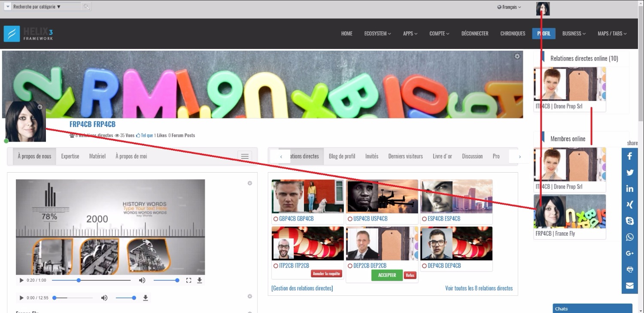Click the Helix3 Framework logo
644x313 pixels.
pyautogui.click(x=28, y=34)
